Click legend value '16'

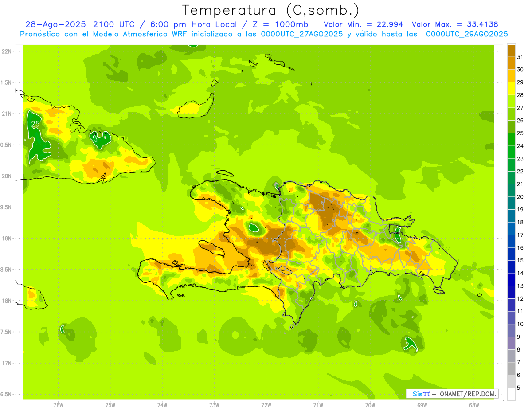520,248
